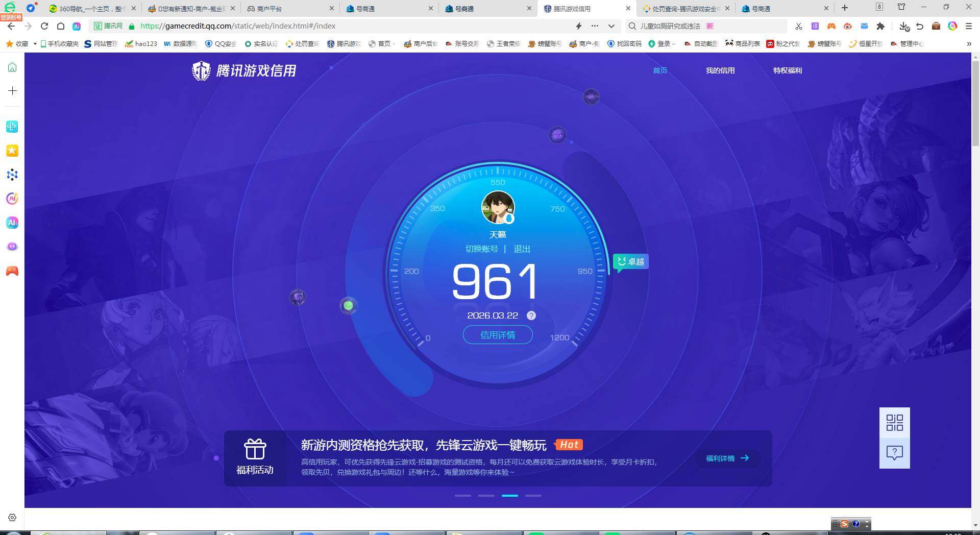
Task: Show the QR code panel on page right
Action: [894, 423]
